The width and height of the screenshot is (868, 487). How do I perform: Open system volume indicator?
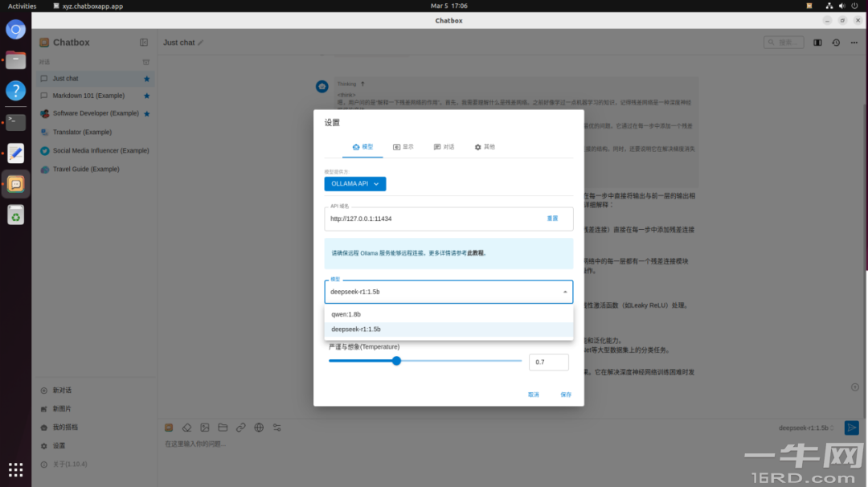coord(842,6)
